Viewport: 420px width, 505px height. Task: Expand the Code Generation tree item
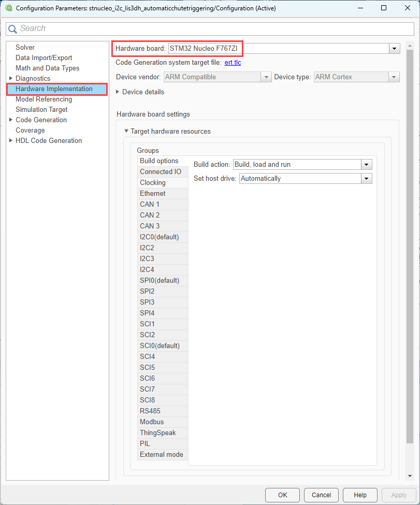[x=11, y=120]
